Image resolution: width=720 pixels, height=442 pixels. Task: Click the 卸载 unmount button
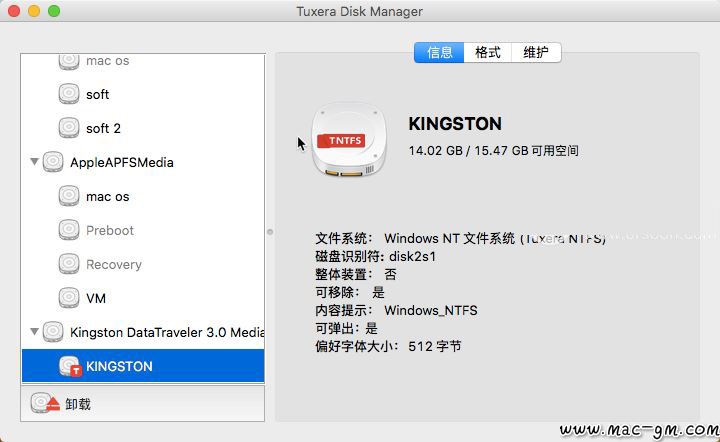62,404
